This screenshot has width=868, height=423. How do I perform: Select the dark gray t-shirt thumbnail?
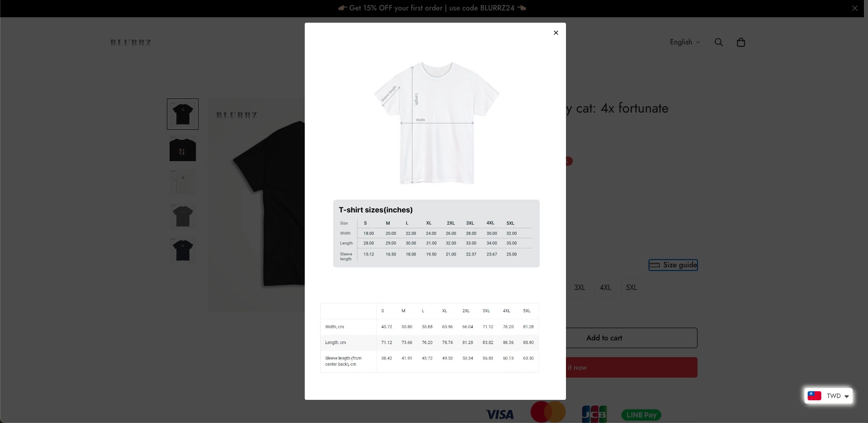point(183,216)
